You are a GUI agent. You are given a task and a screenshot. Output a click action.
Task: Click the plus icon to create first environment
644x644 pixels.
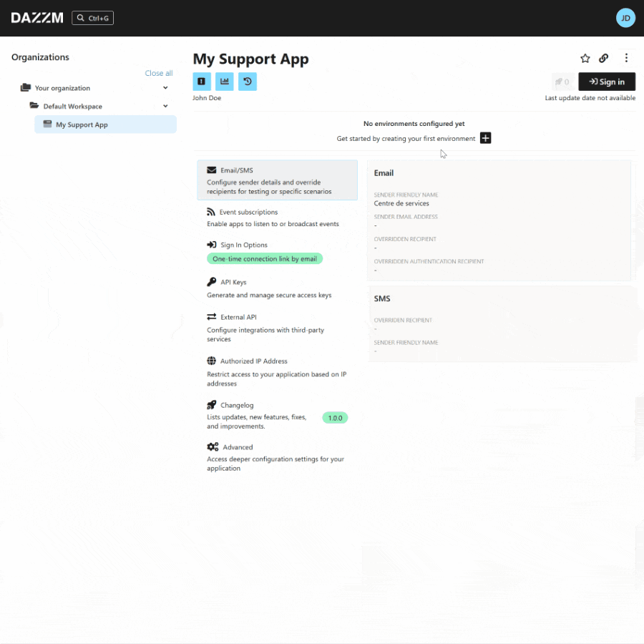pyautogui.click(x=485, y=138)
